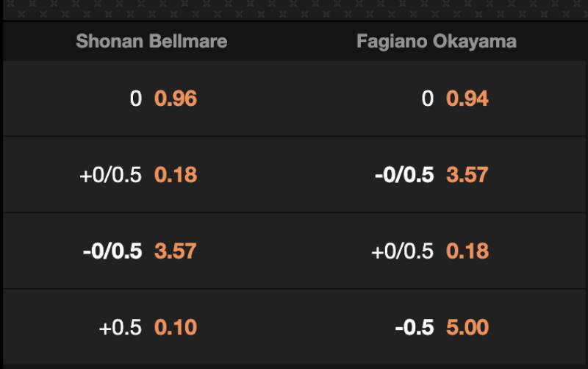Click the Shonan Bellmare column header

click(151, 41)
